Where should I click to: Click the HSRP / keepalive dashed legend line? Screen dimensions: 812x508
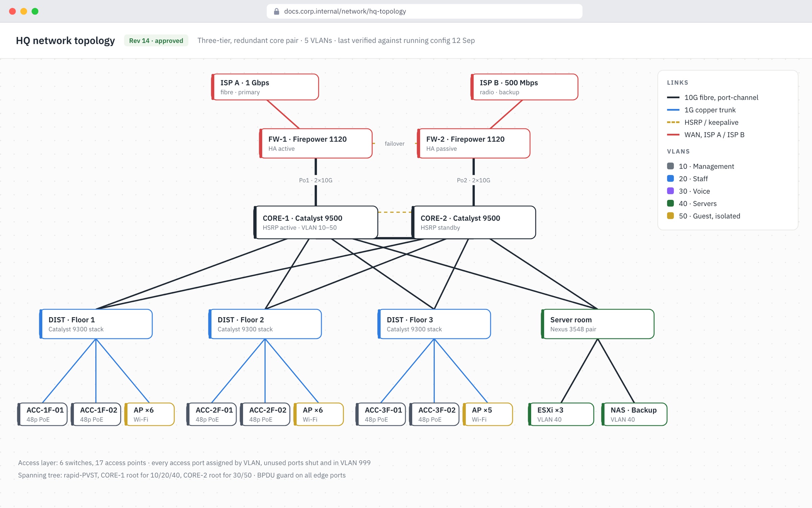673,122
